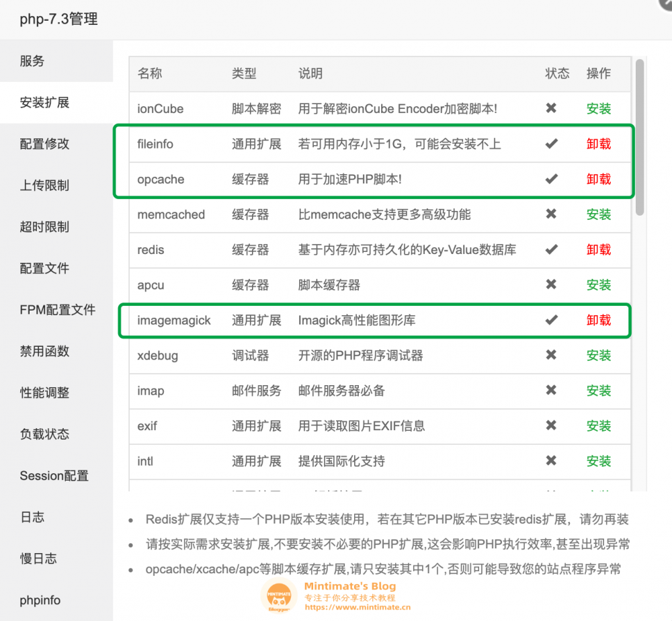The width and height of the screenshot is (672, 621).
Task: Click the memcached X status icon
Action: pos(551,214)
